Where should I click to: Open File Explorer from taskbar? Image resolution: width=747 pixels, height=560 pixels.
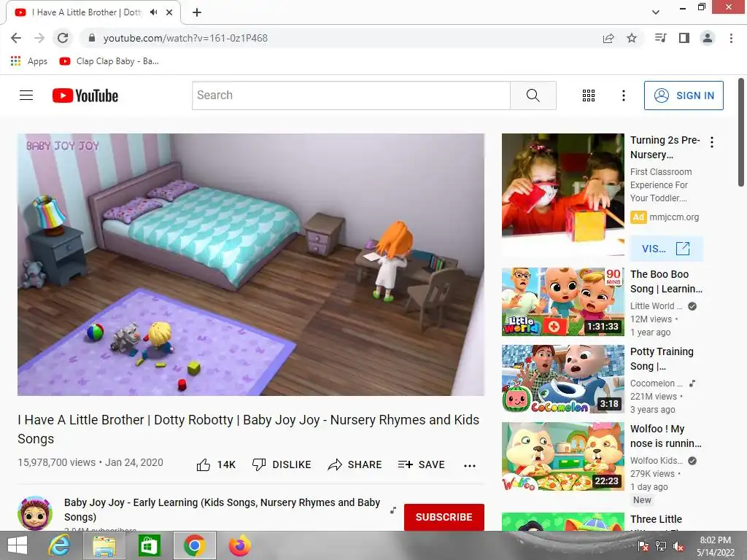(104, 545)
